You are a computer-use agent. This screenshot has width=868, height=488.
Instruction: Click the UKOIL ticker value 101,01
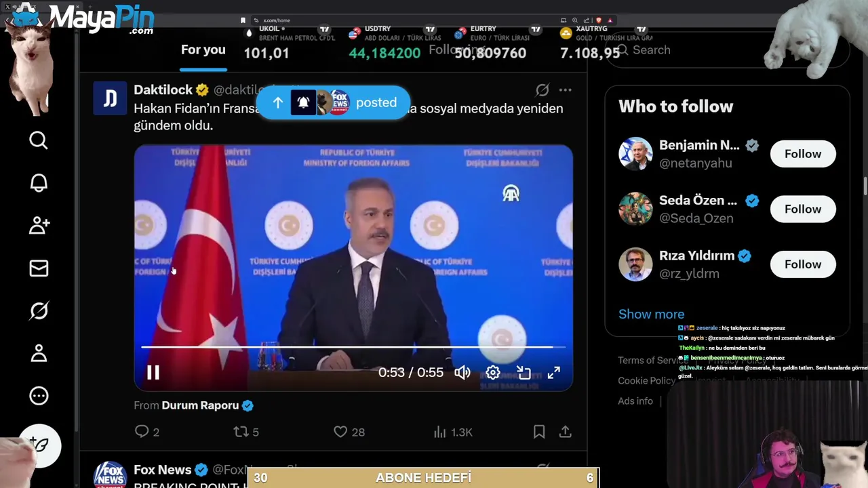click(267, 53)
